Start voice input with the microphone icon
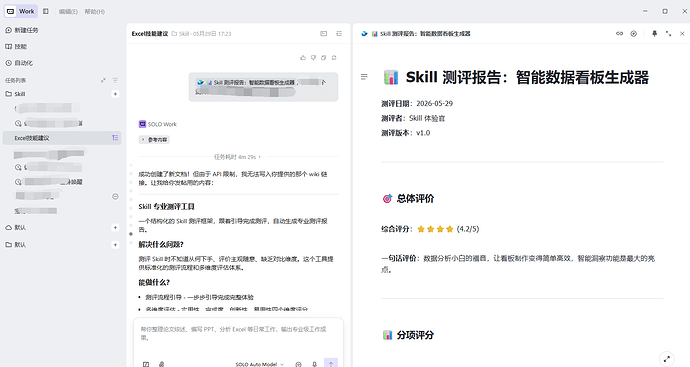The image size is (690, 367). coord(314,364)
